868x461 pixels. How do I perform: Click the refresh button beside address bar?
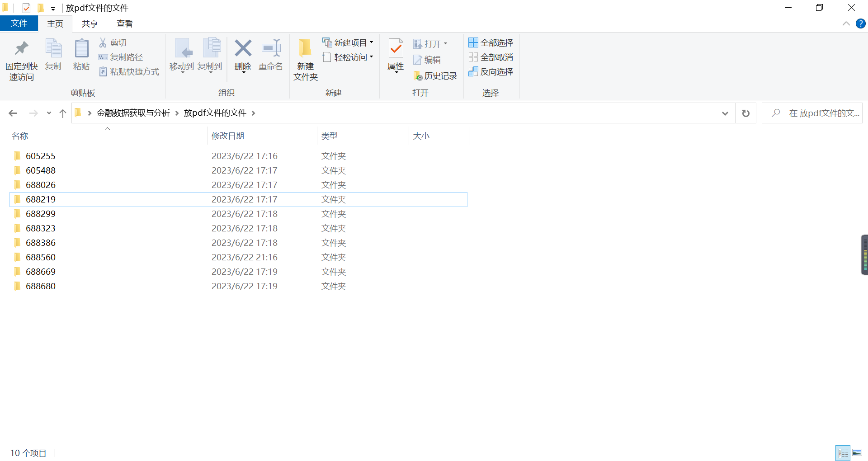[x=746, y=113]
